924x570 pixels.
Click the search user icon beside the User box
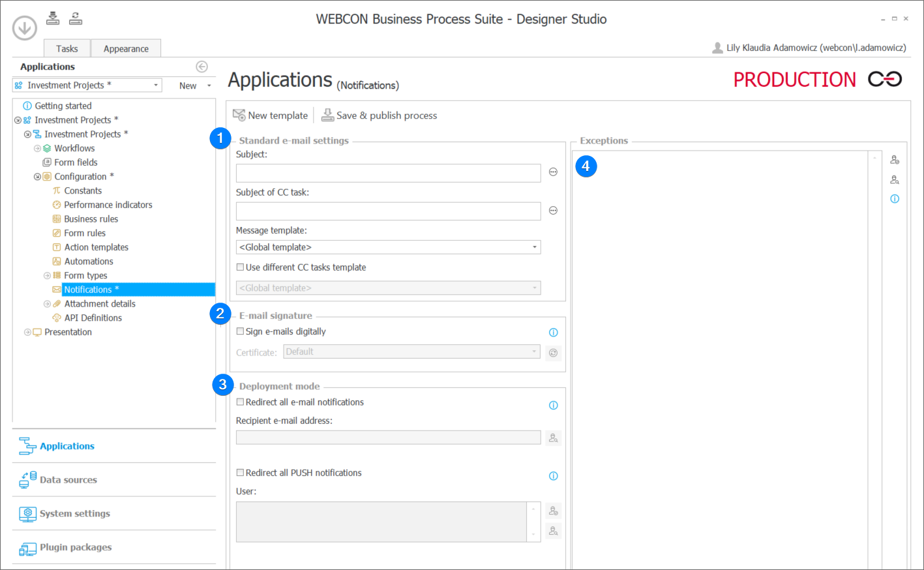pyautogui.click(x=553, y=531)
